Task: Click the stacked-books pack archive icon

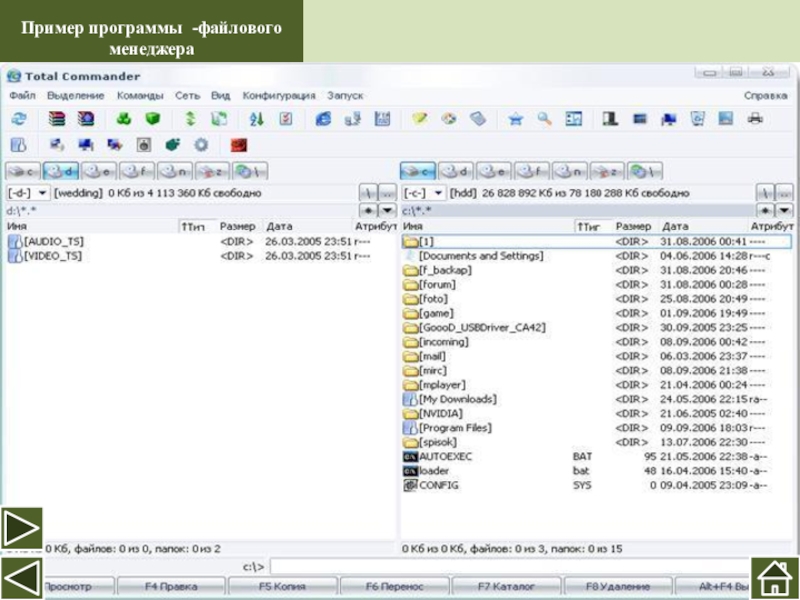Action: coord(57,119)
